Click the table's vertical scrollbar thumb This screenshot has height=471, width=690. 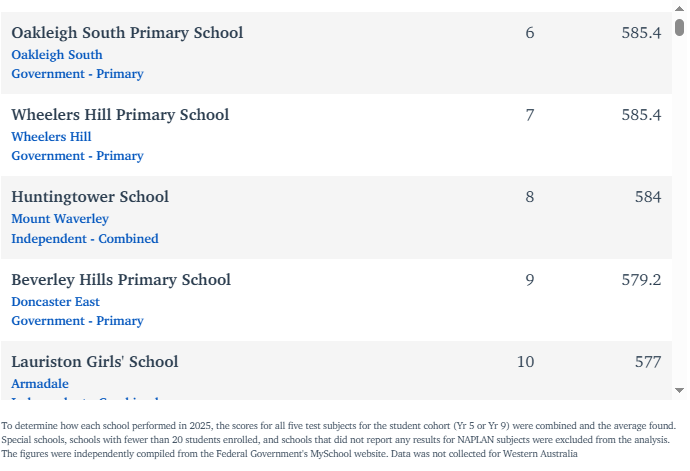click(x=680, y=27)
